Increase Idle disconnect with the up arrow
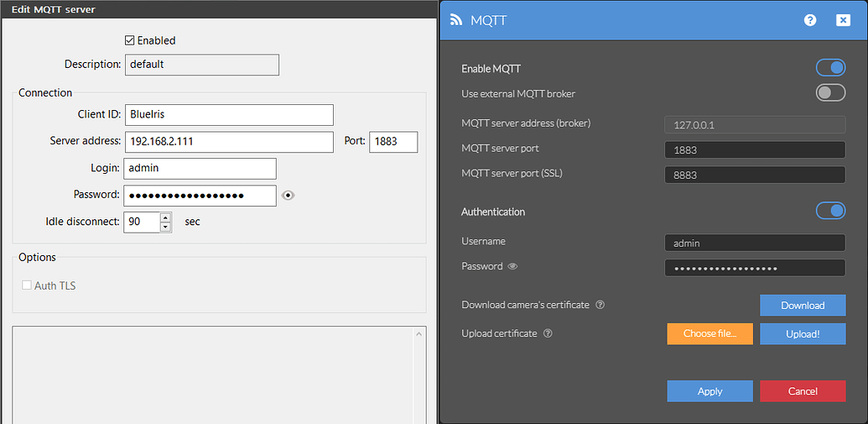Screen dimensions: 868x424 165,217
